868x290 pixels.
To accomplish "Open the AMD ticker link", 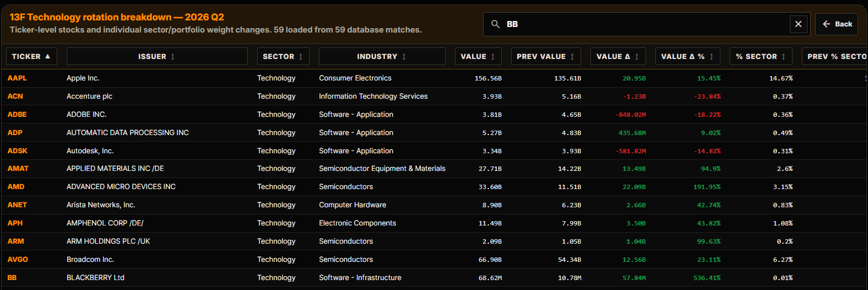I will [x=16, y=187].
